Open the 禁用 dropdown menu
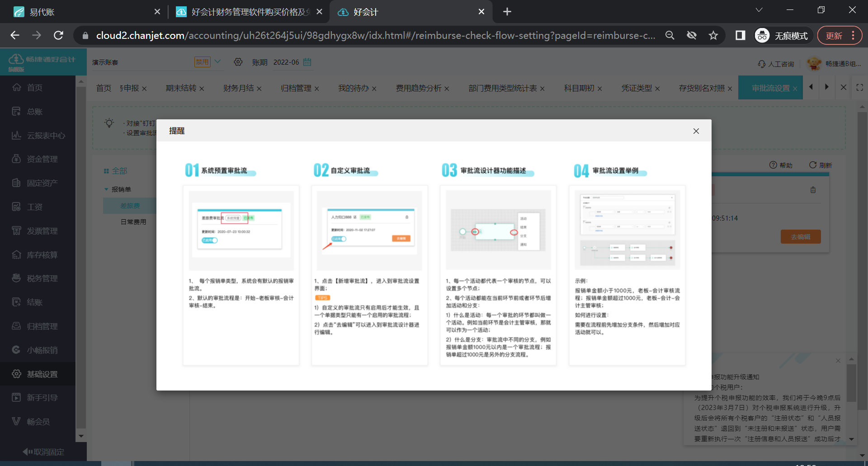 click(208, 62)
